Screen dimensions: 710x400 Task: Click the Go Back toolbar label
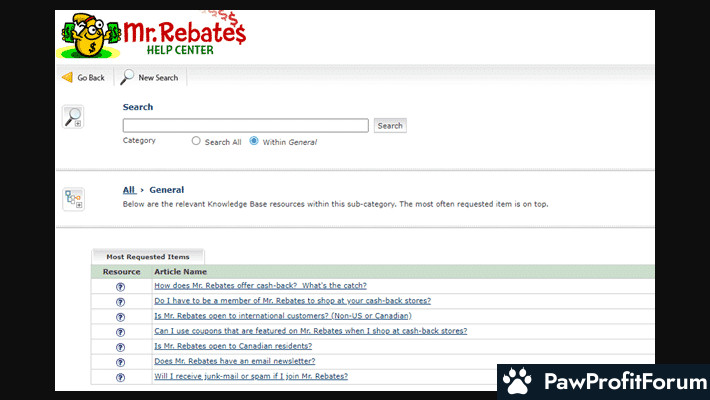pos(91,77)
